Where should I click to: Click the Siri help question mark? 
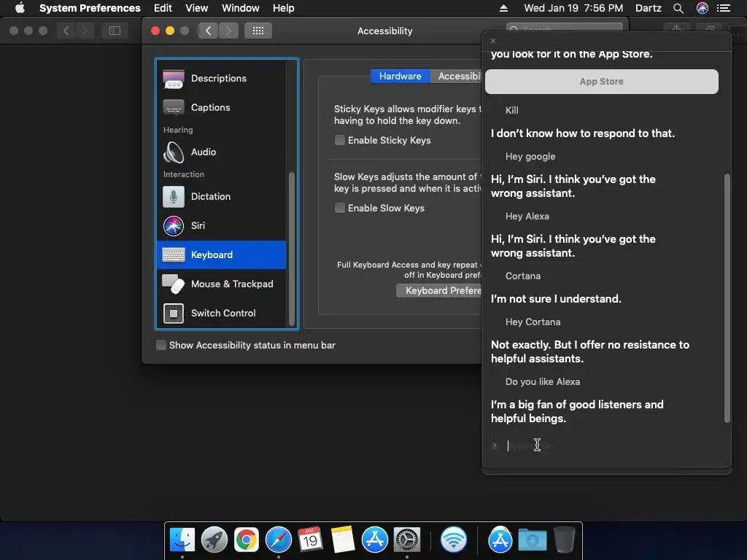click(495, 446)
